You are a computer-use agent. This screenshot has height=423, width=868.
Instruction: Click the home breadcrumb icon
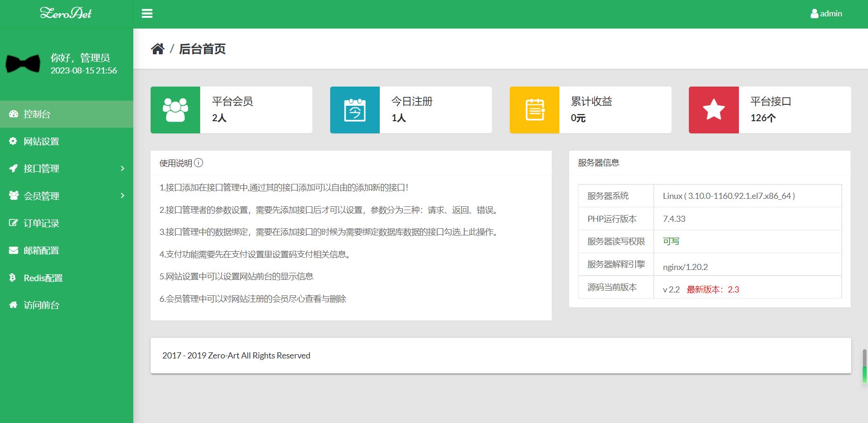coord(158,49)
